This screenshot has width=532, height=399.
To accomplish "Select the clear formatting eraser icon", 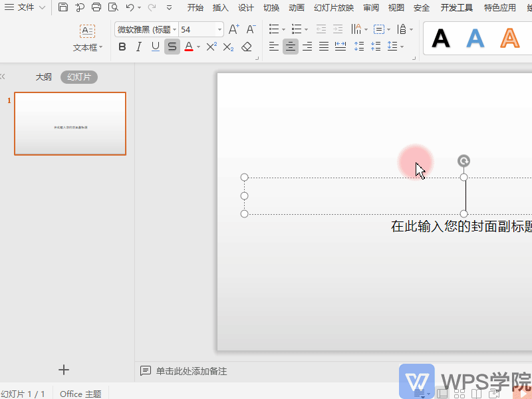I will tap(247, 47).
